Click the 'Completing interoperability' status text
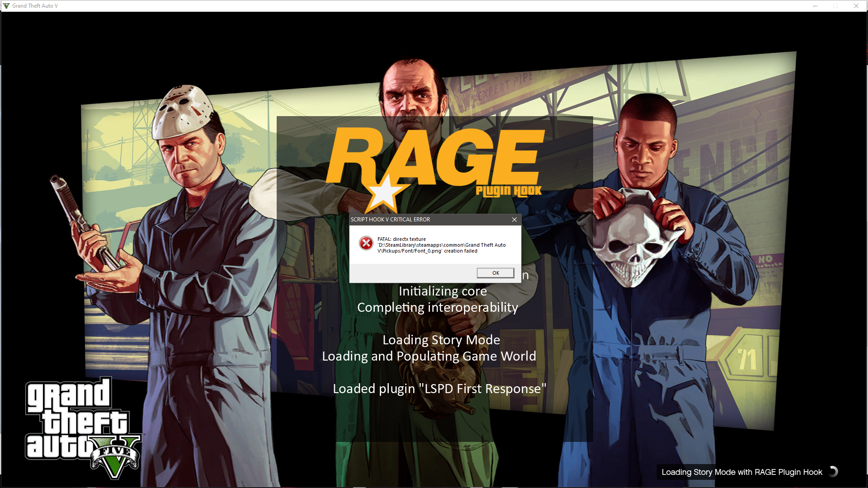 [x=438, y=308]
